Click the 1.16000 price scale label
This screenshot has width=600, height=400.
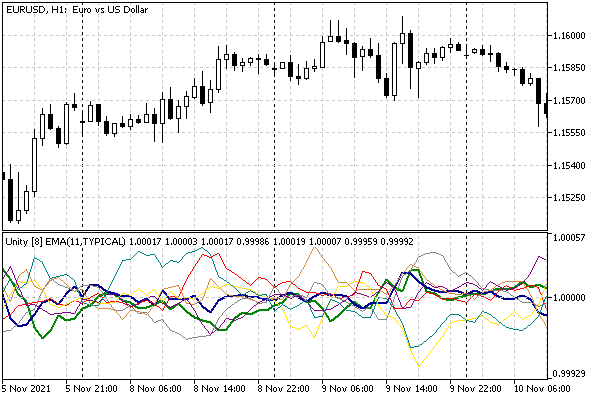569,36
